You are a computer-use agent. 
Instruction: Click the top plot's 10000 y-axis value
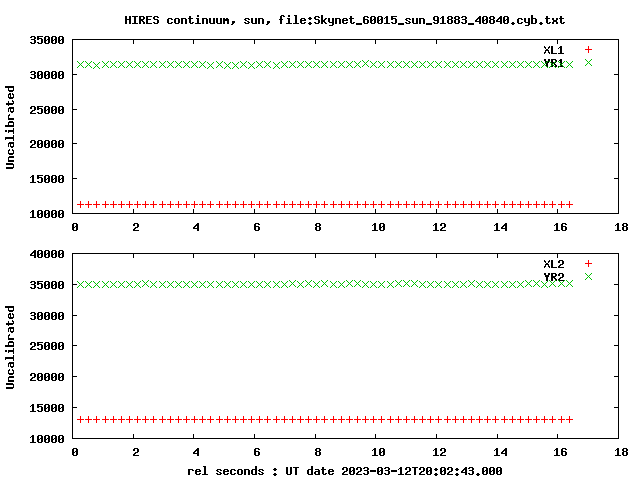pos(47,214)
